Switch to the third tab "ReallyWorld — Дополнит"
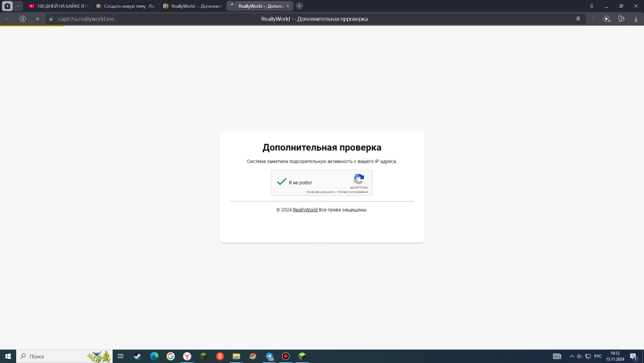Image resolution: width=644 pixels, height=363 pixels. (193, 6)
